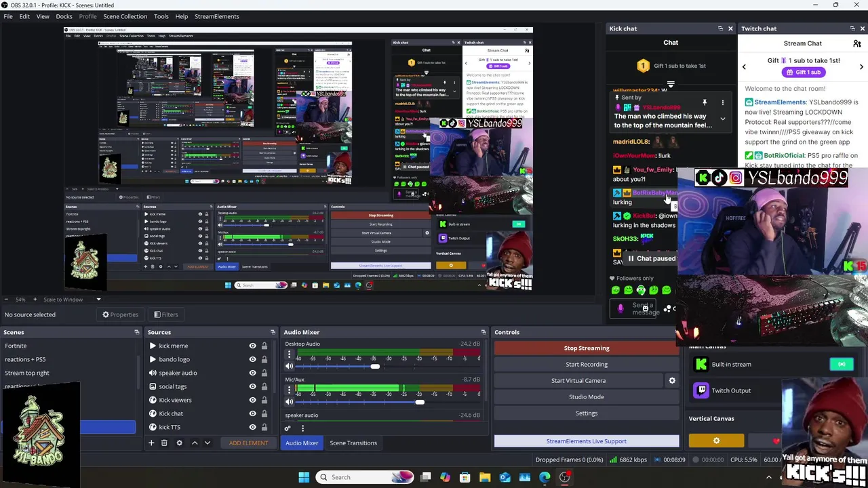The width and height of the screenshot is (868, 488).
Task: Click the taskbar Search box
Action: [365, 477]
